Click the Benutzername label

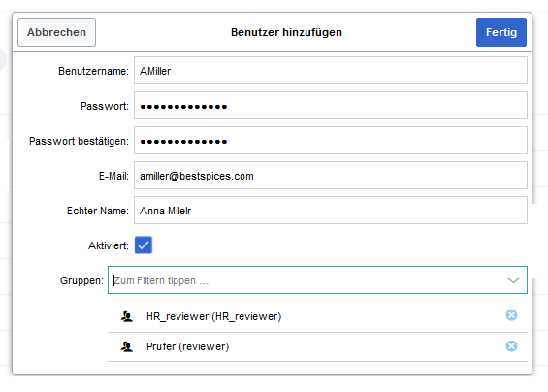pyautogui.click(x=93, y=71)
